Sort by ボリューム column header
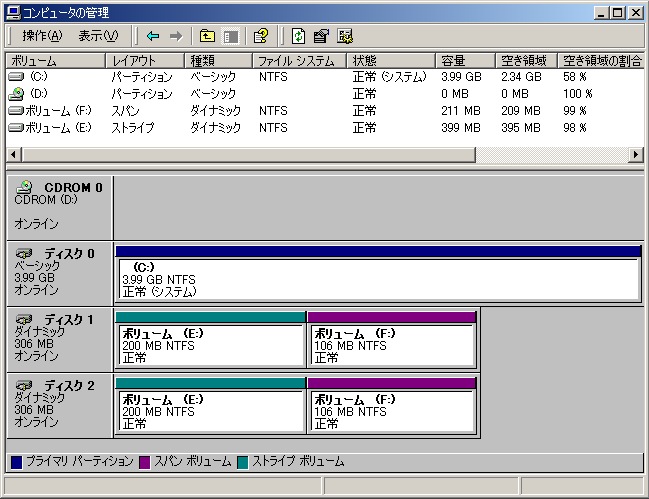The height and width of the screenshot is (499, 649). (x=55, y=60)
